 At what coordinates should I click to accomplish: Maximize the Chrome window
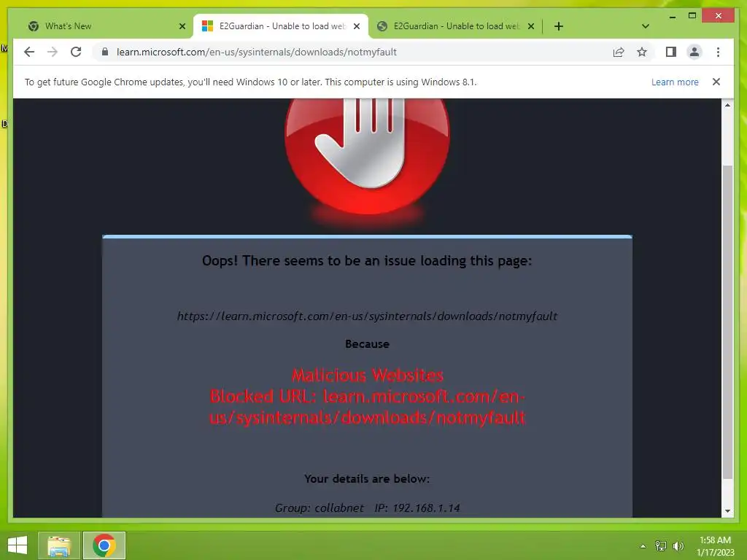point(692,16)
